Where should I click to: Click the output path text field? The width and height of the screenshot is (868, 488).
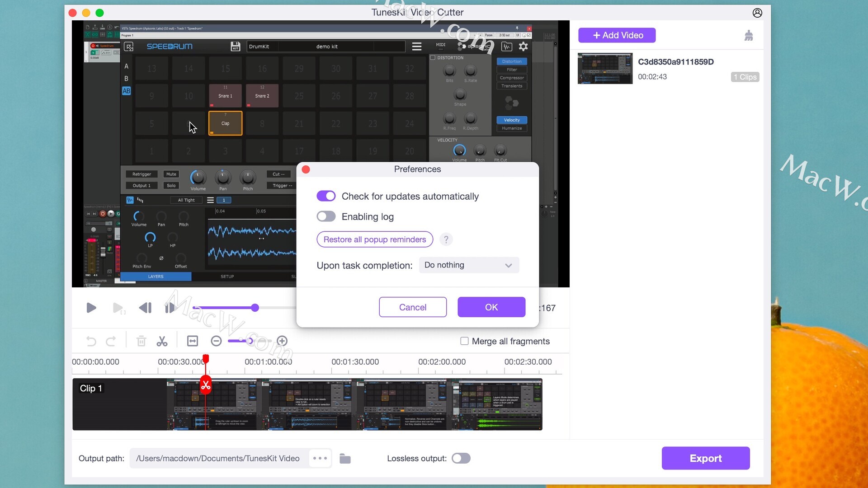coord(219,458)
